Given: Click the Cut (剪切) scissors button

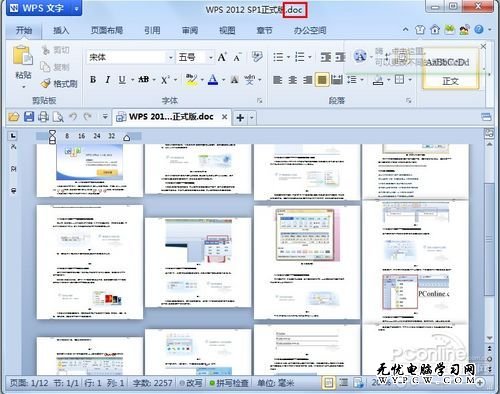Looking at the screenshot, I should [55, 50].
